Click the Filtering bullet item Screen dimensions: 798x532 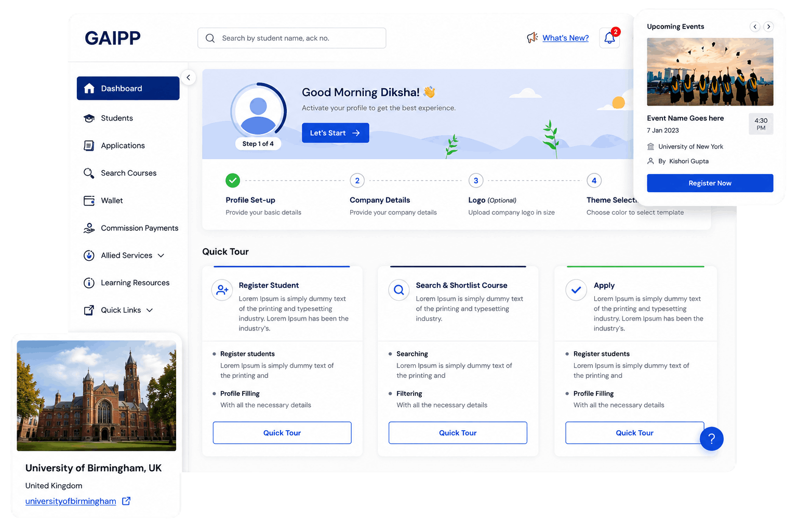[x=409, y=394]
